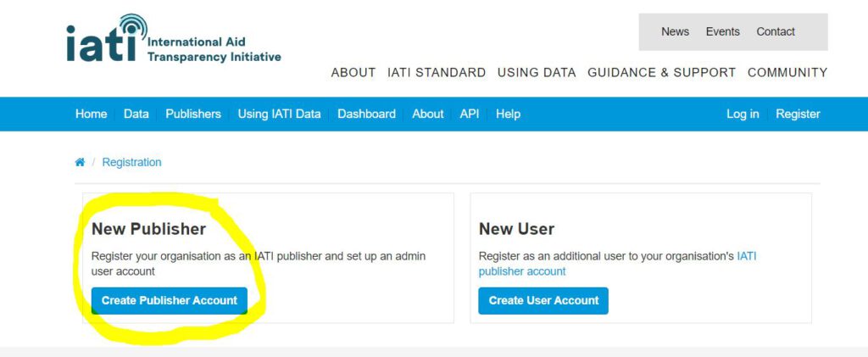
Task: Open the USING DATA menu item
Action: (537, 73)
